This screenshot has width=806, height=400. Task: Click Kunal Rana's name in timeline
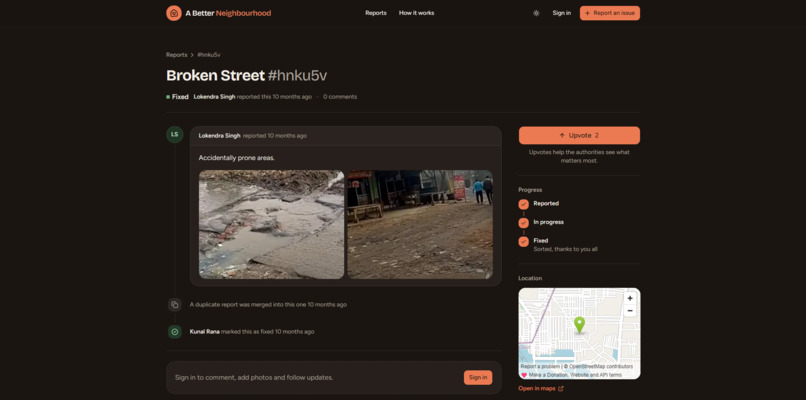(205, 332)
